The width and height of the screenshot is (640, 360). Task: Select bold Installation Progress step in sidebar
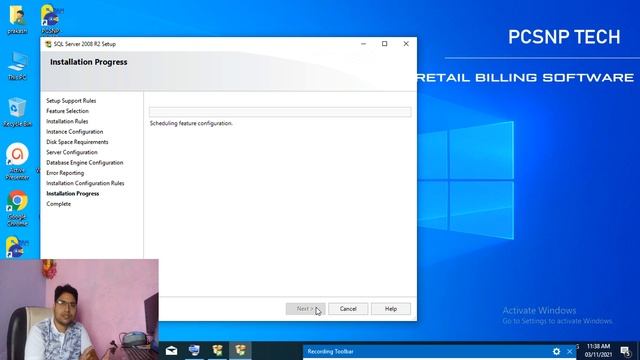pos(73,193)
